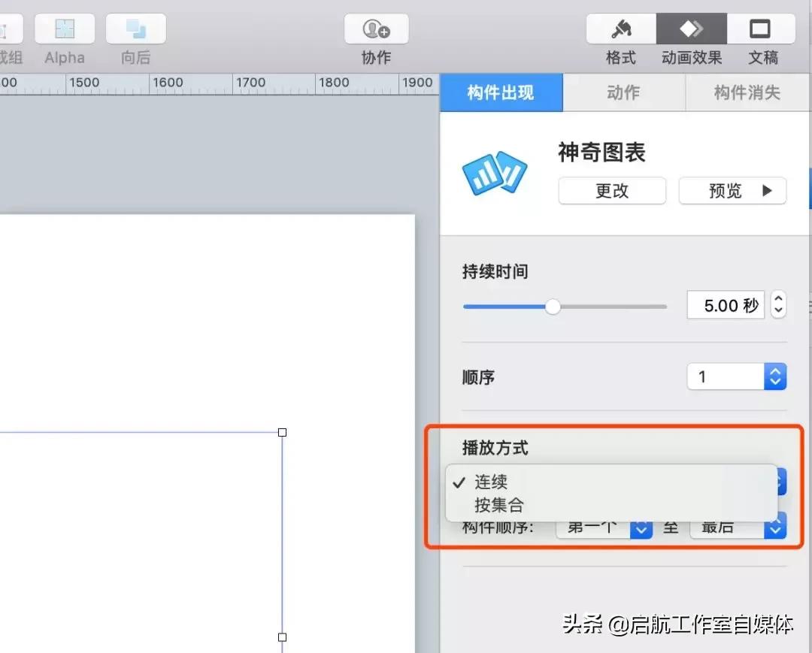Switch to the 构件消失 tab

tap(747, 92)
